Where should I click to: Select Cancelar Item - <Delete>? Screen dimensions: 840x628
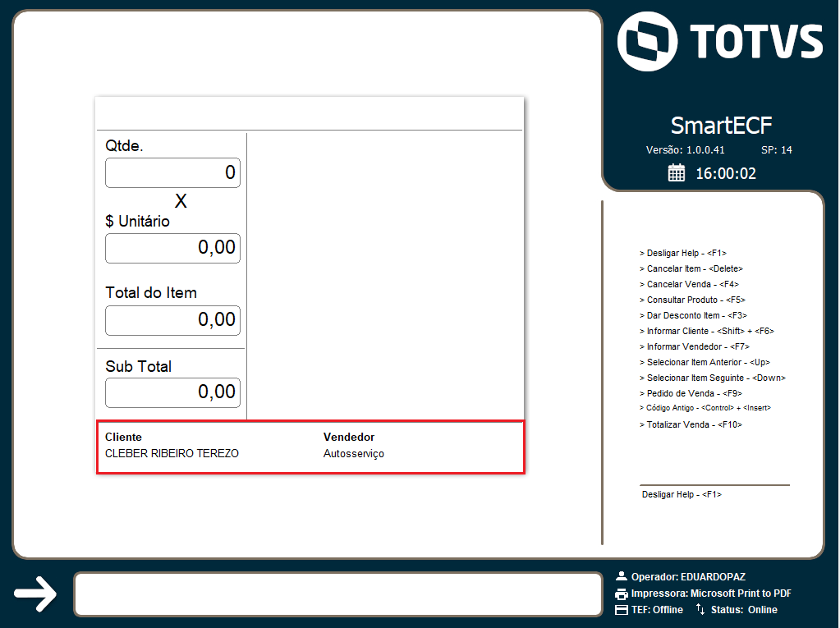point(691,268)
